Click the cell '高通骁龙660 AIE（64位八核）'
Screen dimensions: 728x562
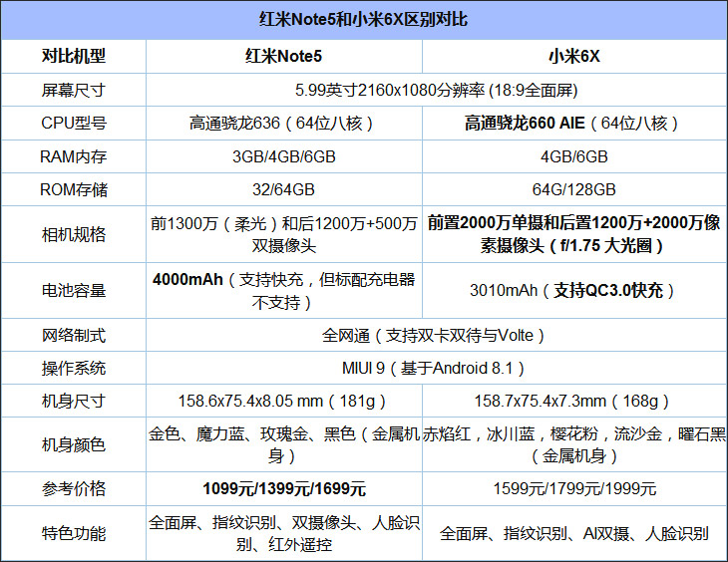coord(574,123)
